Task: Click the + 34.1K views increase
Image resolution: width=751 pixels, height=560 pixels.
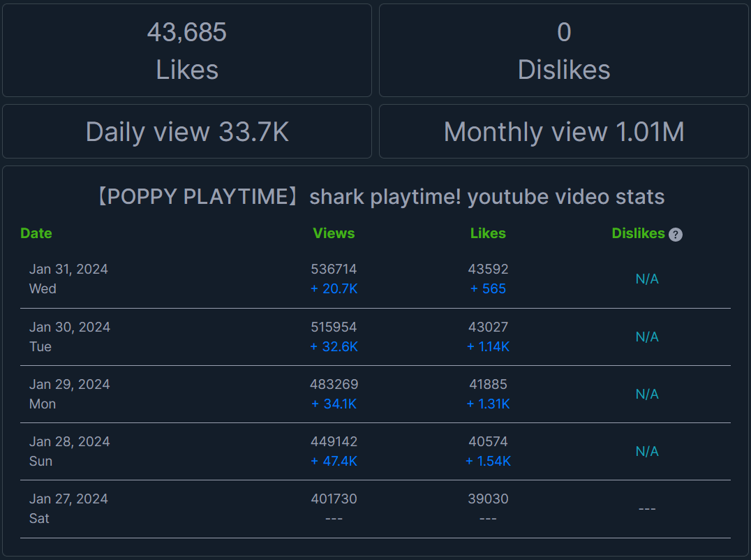Action: [x=334, y=404]
